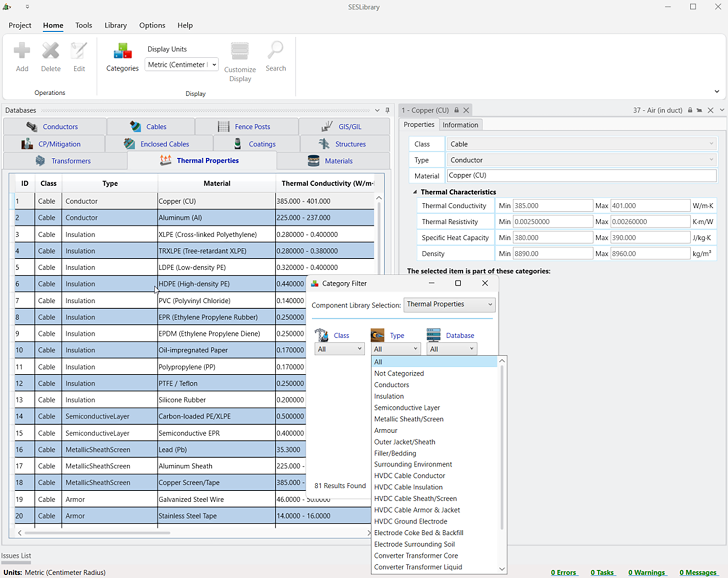
Task: Open the Conductors database tab
Action: [x=55, y=127]
